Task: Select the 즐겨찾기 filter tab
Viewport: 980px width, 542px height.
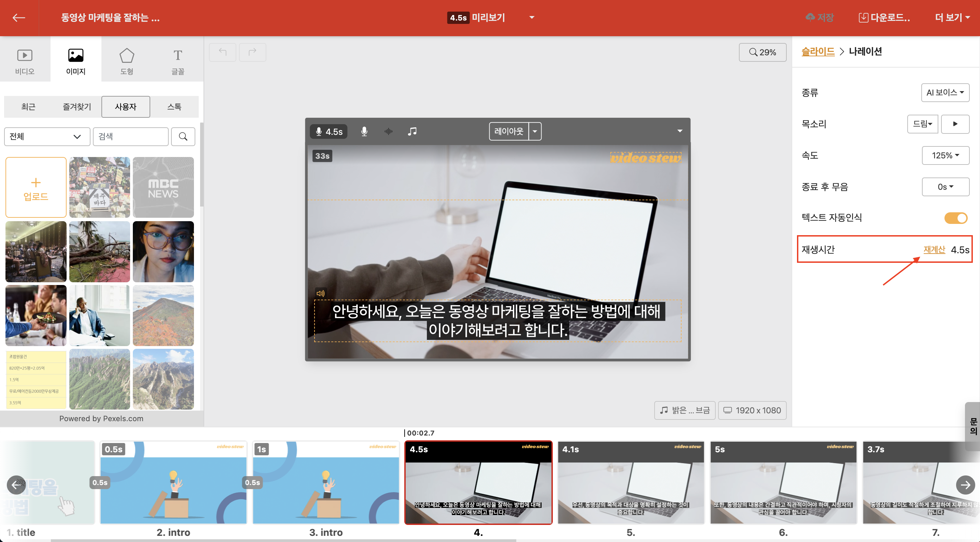Action: [77, 107]
